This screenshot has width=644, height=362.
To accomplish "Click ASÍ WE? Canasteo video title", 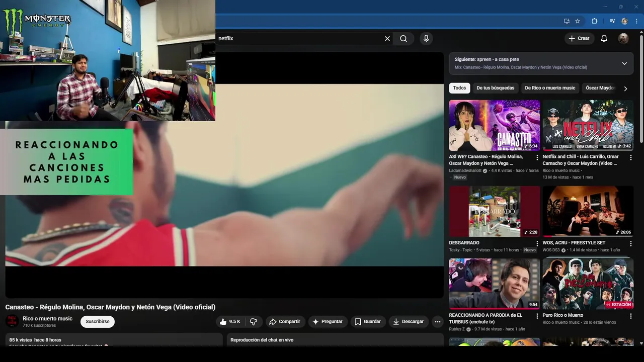I will (x=486, y=160).
